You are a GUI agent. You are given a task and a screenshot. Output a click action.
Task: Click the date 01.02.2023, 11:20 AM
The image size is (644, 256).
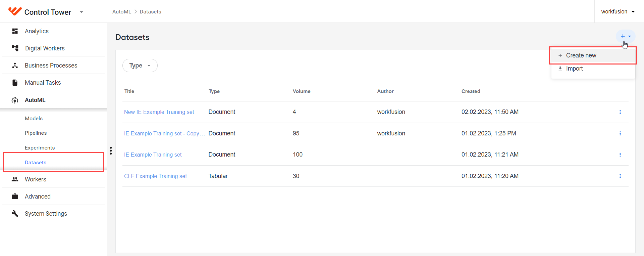[490, 176]
